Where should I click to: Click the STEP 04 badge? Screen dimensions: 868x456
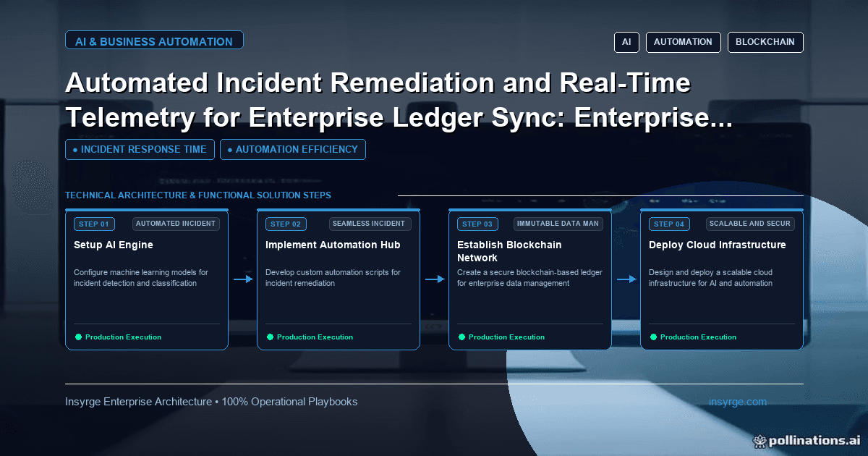669,224
